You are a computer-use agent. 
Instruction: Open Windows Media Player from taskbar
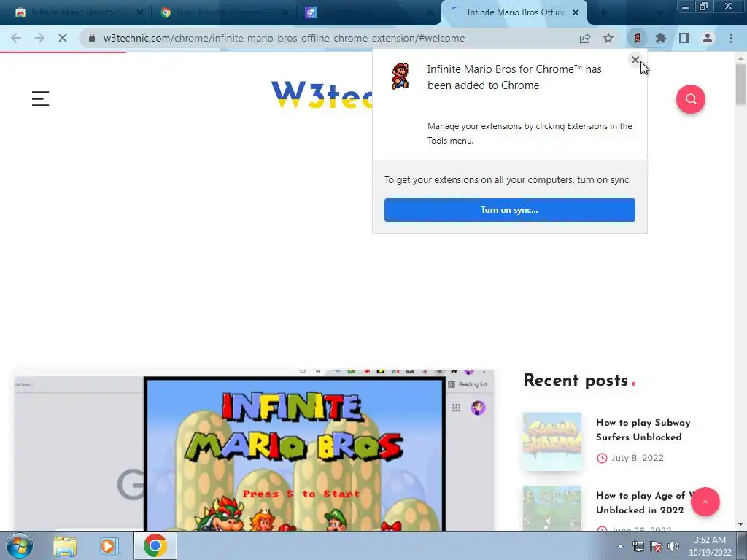coord(108,545)
